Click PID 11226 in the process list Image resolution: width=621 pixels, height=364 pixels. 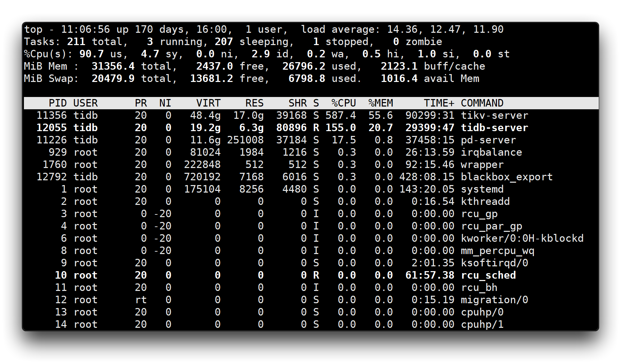point(52,140)
